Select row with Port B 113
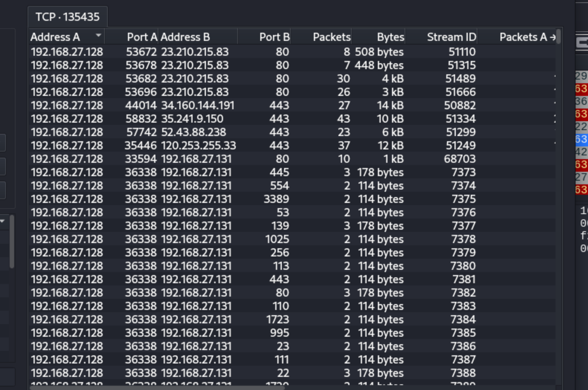The width and height of the screenshot is (588, 390). [293, 266]
